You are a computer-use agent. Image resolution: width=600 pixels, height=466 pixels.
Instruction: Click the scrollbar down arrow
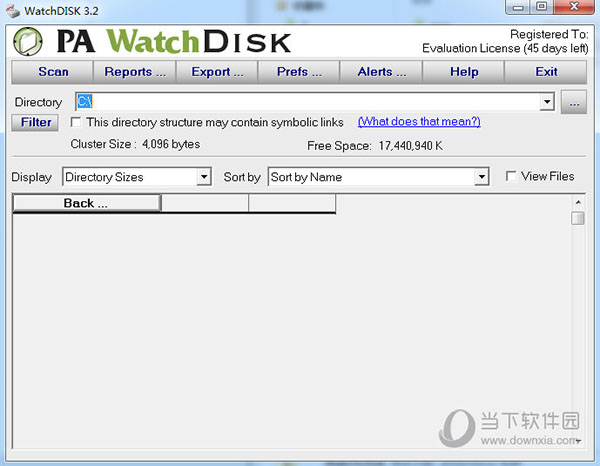(578, 441)
